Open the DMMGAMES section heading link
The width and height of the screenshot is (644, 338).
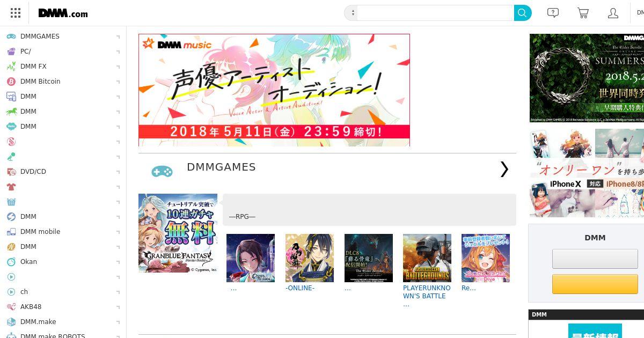click(221, 167)
